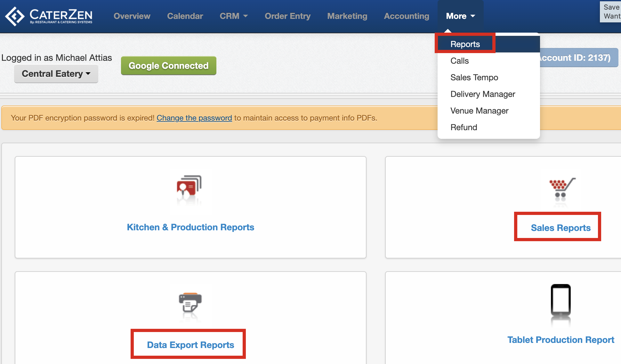Screen dimensions: 621x364
Task: Open the Central Eatery location dropdown
Action: coord(56,74)
